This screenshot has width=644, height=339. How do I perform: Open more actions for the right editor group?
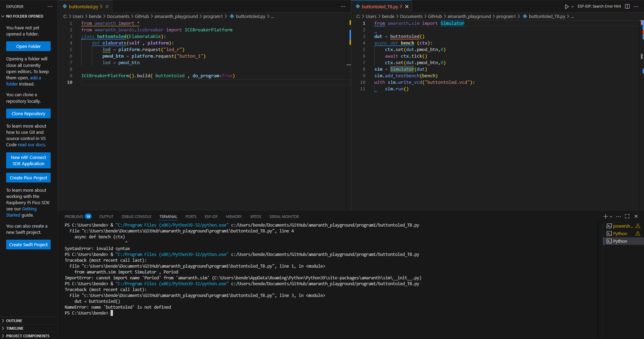tap(636, 7)
